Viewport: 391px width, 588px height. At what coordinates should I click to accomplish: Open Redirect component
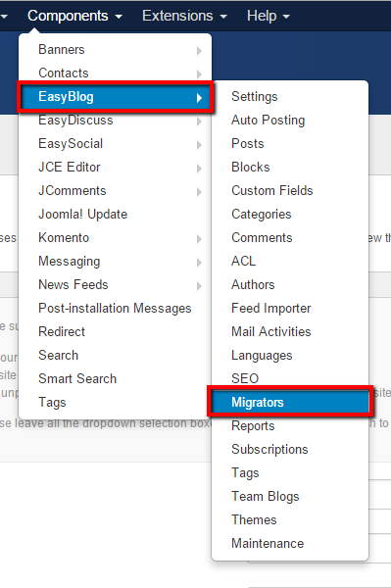click(x=115, y=332)
